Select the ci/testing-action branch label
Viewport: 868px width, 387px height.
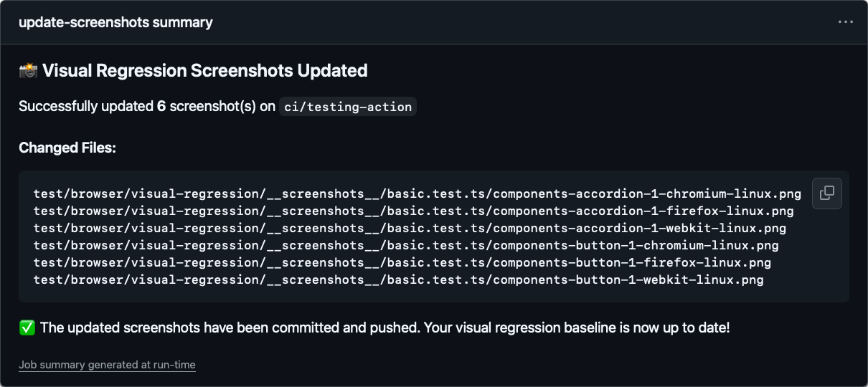point(348,107)
